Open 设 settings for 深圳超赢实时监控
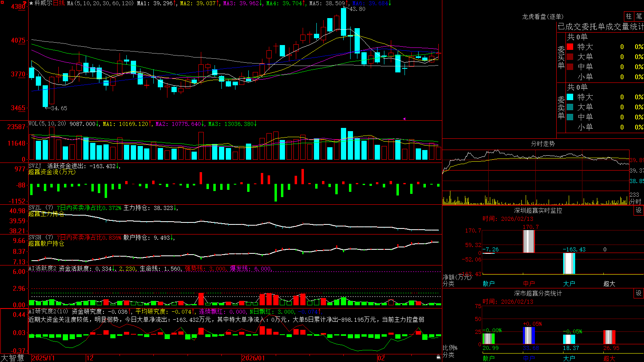644x362 pixels. point(639,210)
